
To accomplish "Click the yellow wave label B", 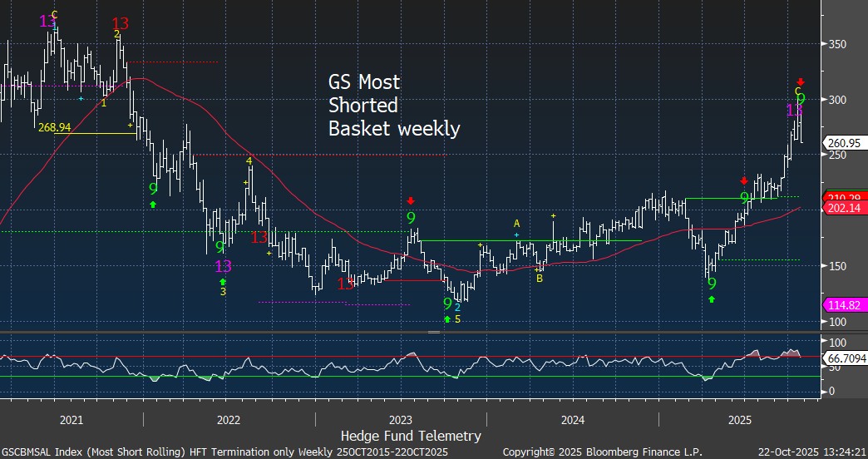I will click(x=539, y=279).
